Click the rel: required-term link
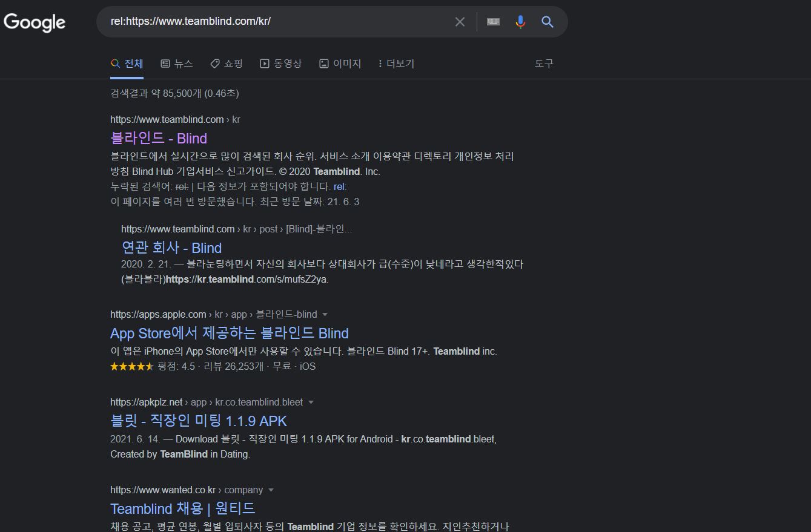811x532 pixels. coord(340,186)
